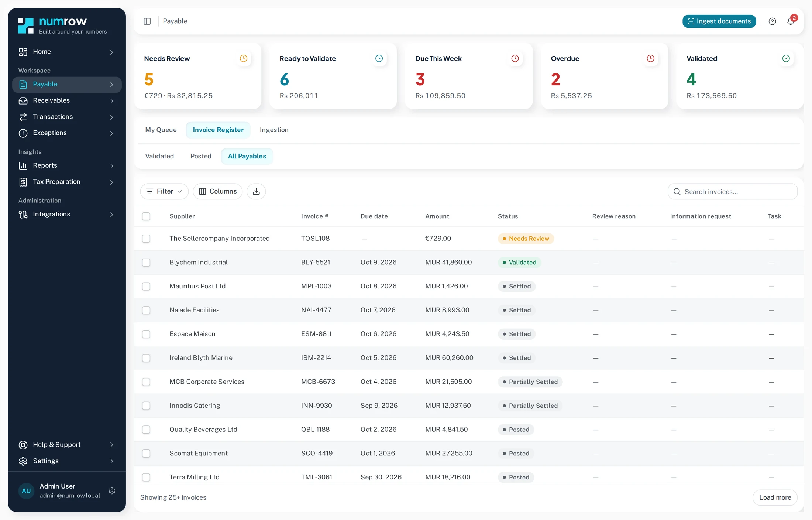Open the Filter dropdown
This screenshot has width=812, height=520.
point(164,191)
